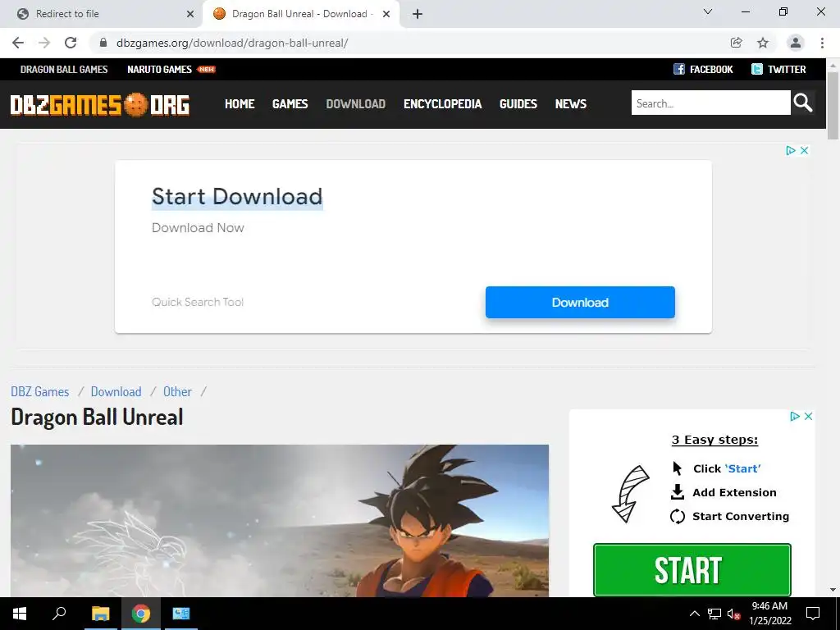Image resolution: width=840 pixels, height=630 pixels.
Task: Click the green START ad button
Action: [692, 569]
